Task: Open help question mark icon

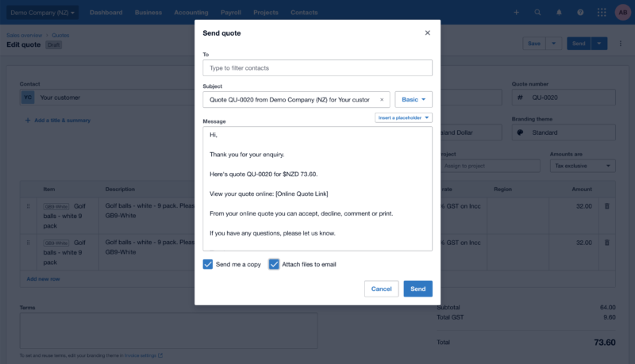Action: [580, 13]
